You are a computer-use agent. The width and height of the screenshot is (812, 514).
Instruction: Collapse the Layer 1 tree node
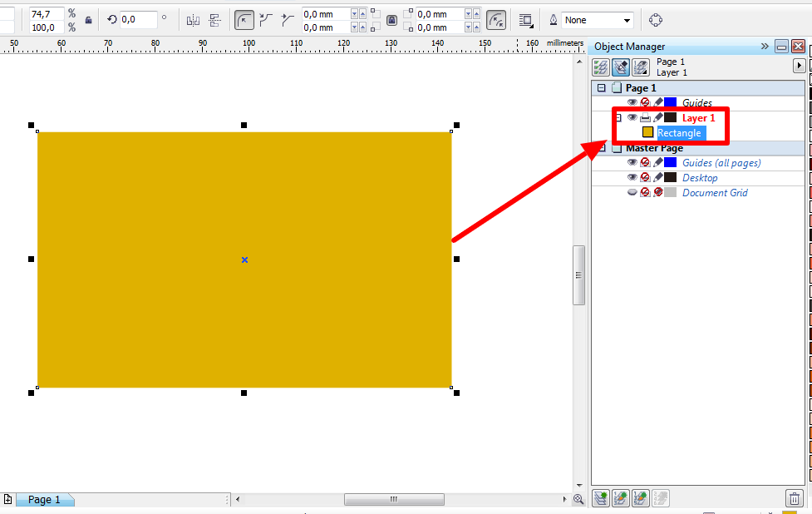pos(618,118)
